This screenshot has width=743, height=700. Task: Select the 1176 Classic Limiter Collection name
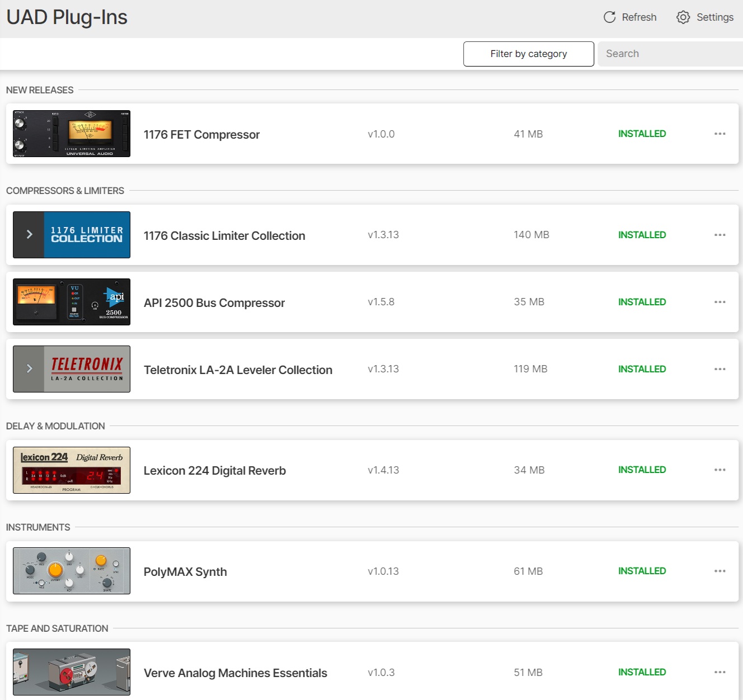[224, 236]
